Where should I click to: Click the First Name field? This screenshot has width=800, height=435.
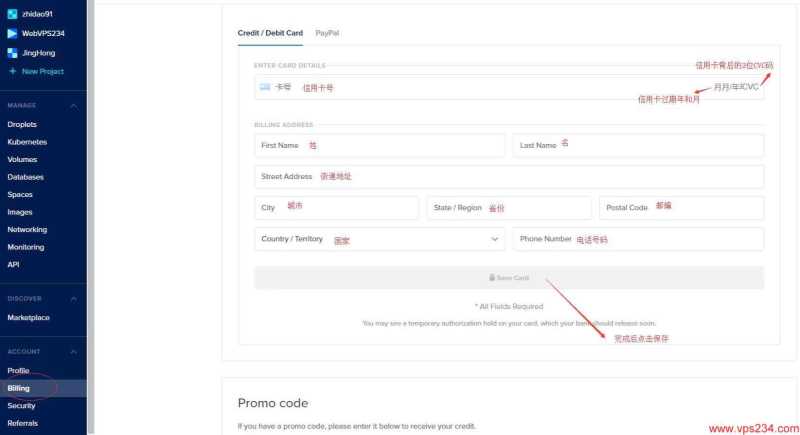(380, 146)
